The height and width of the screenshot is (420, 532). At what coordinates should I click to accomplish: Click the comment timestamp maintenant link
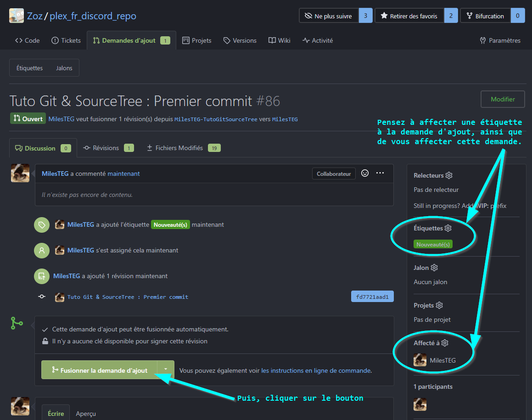pos(123,174)
